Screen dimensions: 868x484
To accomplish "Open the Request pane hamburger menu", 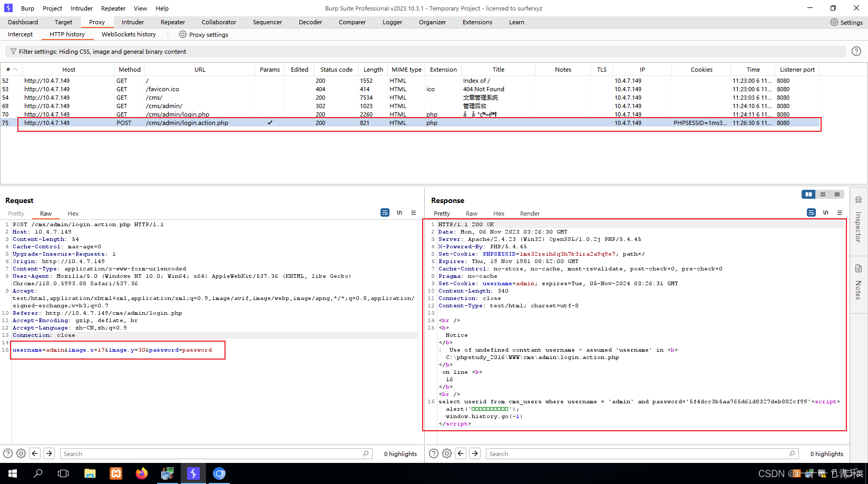I will coord(414,212).
